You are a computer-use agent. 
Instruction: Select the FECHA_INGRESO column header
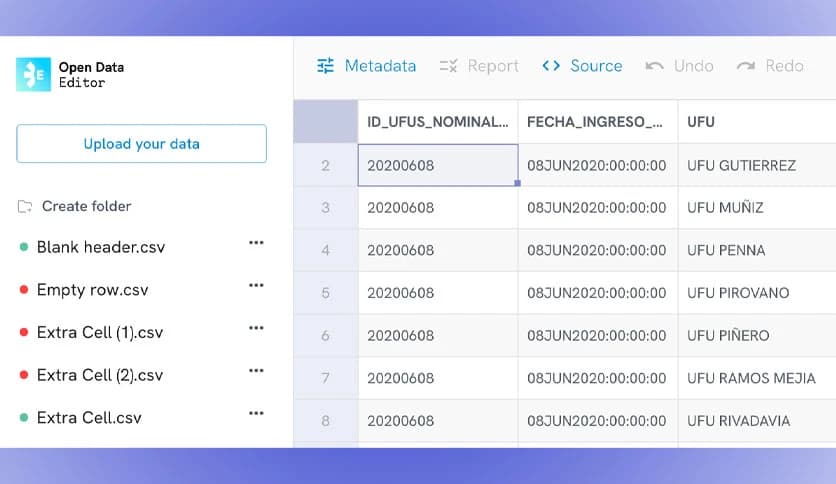coord(598,122)
